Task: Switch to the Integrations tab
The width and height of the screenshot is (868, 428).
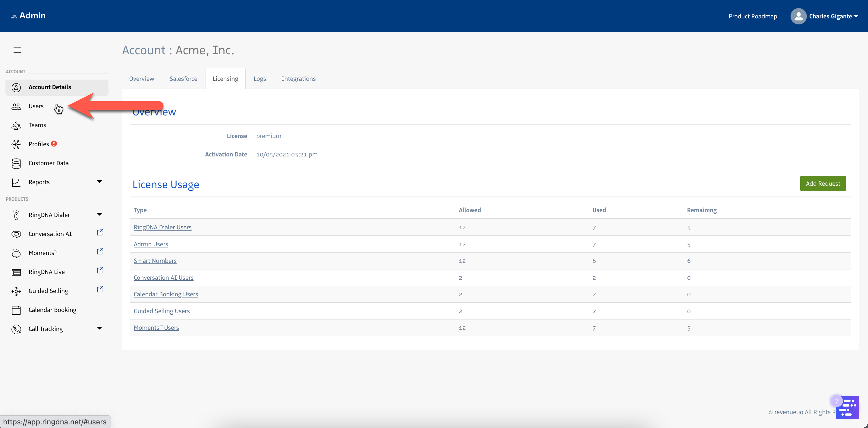Action: (x=298, y=79)
